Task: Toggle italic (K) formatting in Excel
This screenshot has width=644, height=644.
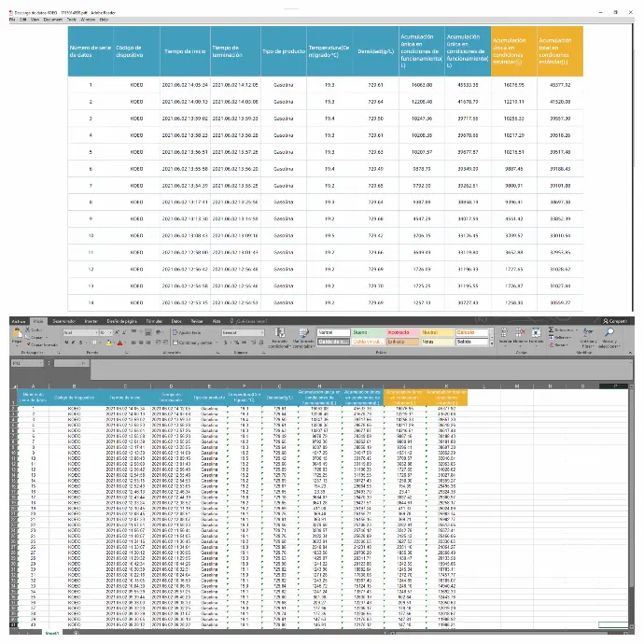Action: 73,343
